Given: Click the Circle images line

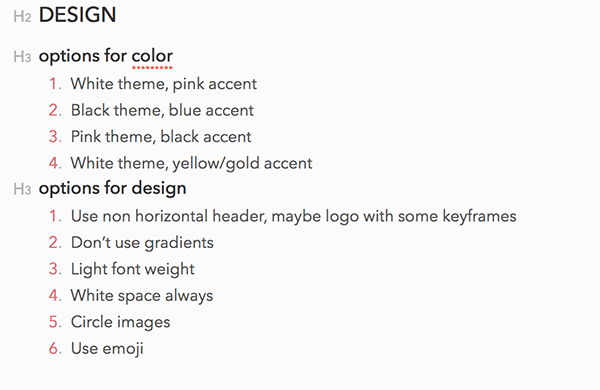Looking at the screenshot, I should pyautogui.click(x=121, y=322).
